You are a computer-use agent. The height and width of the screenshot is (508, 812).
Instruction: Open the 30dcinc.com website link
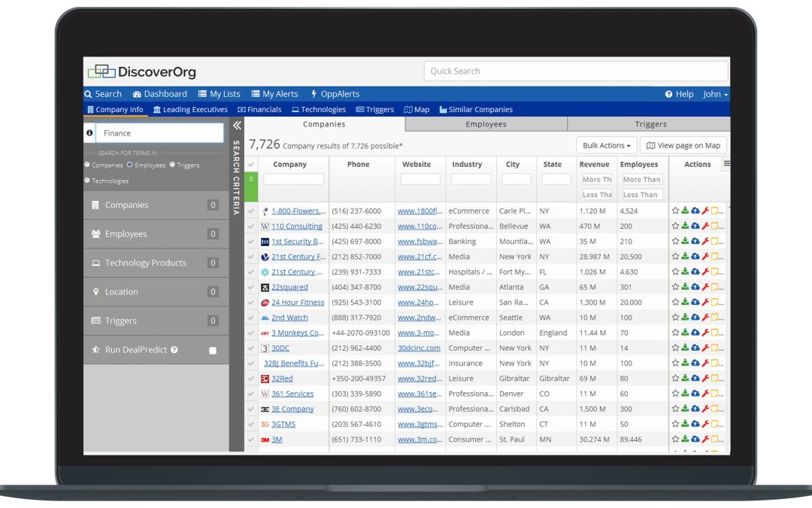pos(419,348)
